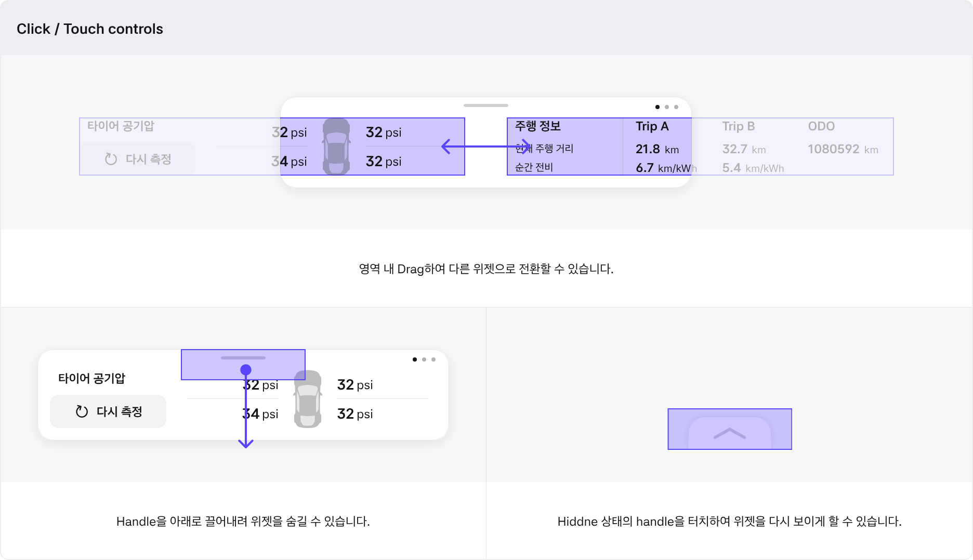
Task: Click the downward blue arrow below the handle
Action: click(246, 442)
